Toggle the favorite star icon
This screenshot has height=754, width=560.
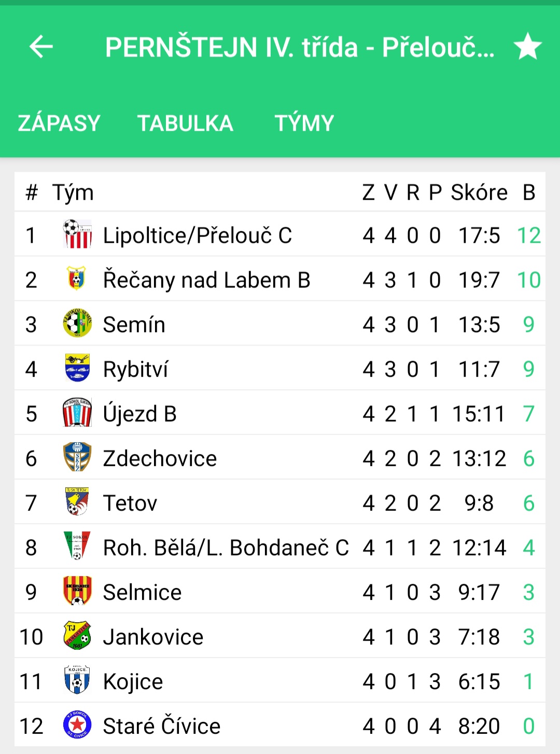(x=528, y=46)
